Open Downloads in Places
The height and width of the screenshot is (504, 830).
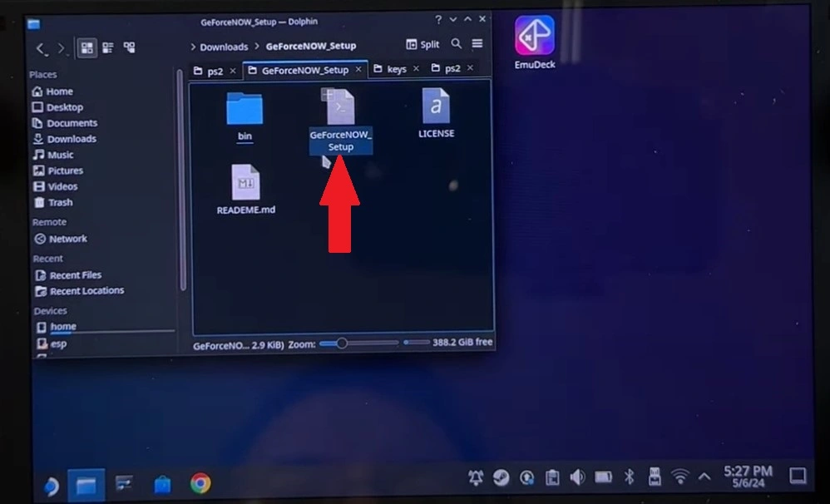64,139
